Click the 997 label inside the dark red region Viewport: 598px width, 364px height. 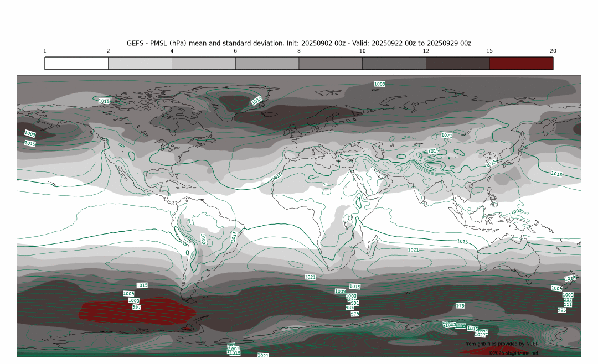136,307
